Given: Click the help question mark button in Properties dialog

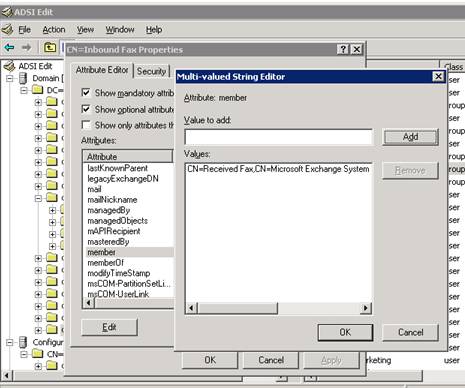Looking at the screenshot, I should coord(343,49).
